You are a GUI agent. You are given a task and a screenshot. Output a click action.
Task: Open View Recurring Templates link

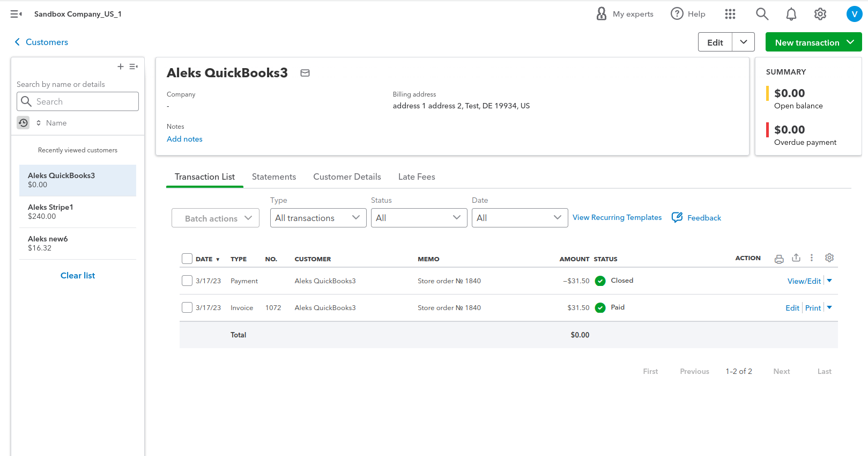coord(617,217)
